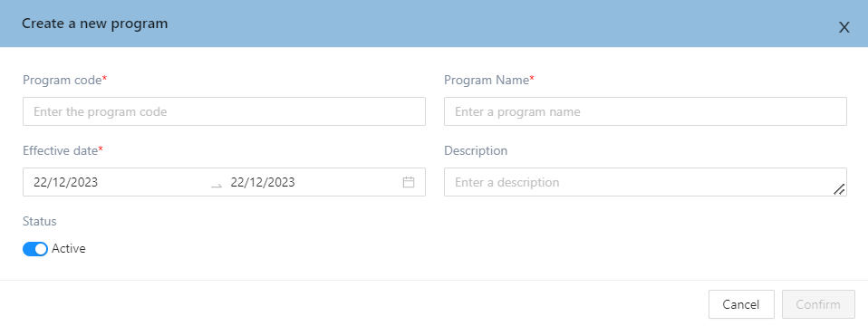Cancel the new program creation

click(x=741, y=304)
